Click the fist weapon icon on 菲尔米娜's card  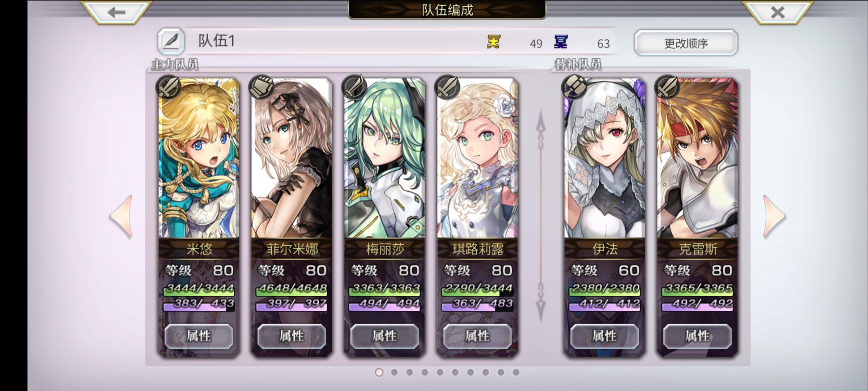261,87
